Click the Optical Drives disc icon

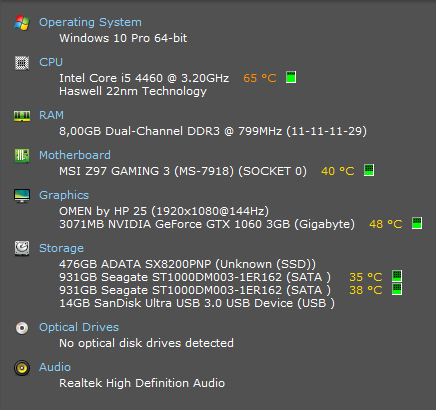(x=22, y=328)
